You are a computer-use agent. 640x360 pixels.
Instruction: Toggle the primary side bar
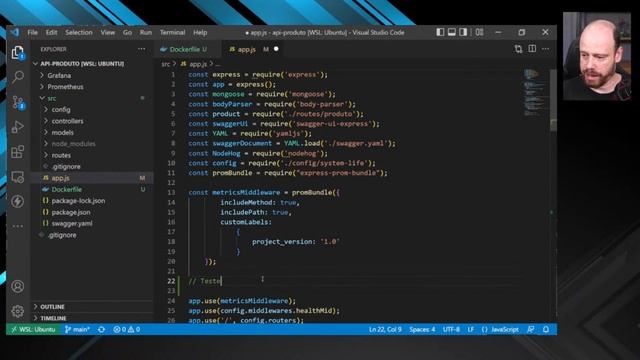tap(440, 32)
